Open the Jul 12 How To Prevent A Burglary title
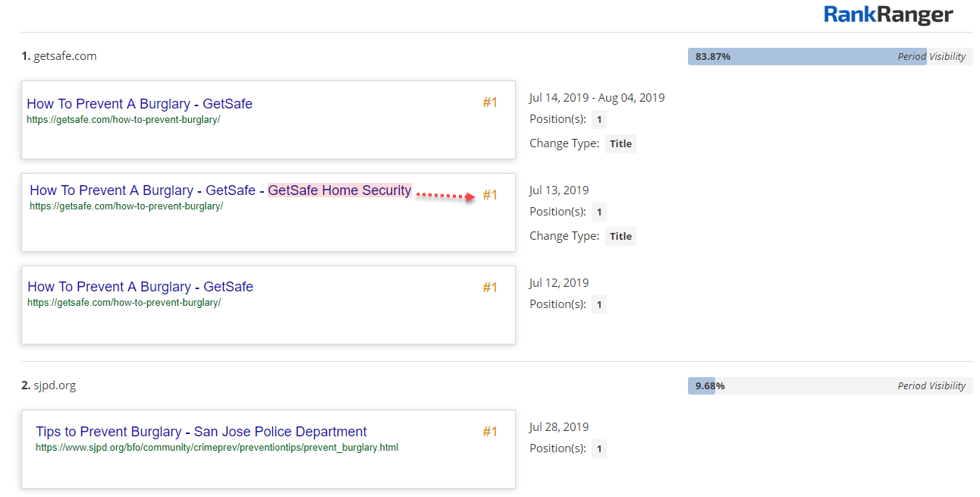The height and width of the screenshot is (497, 980). tap(140, 287)
